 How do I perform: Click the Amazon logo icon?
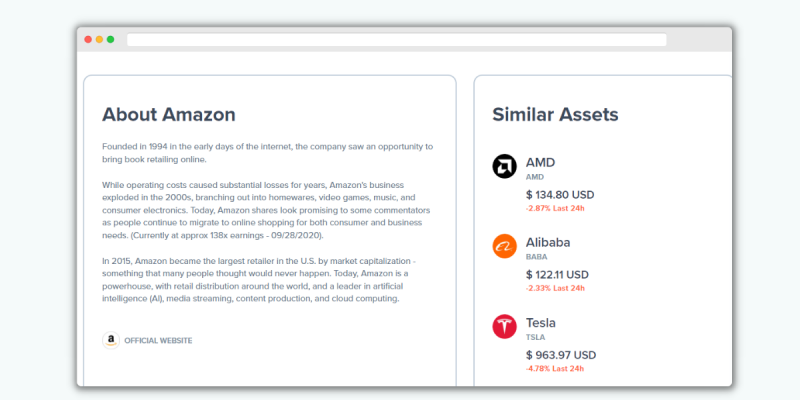[x=111, y=340]
